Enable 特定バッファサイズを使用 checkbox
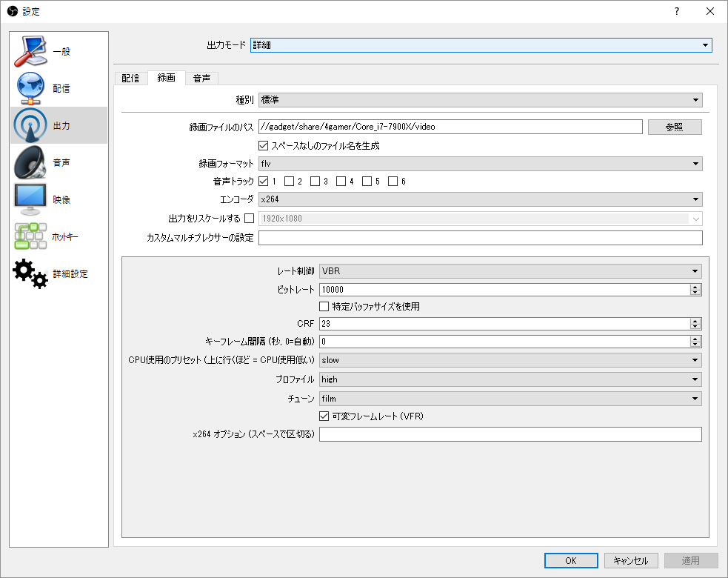 [324, 307]
